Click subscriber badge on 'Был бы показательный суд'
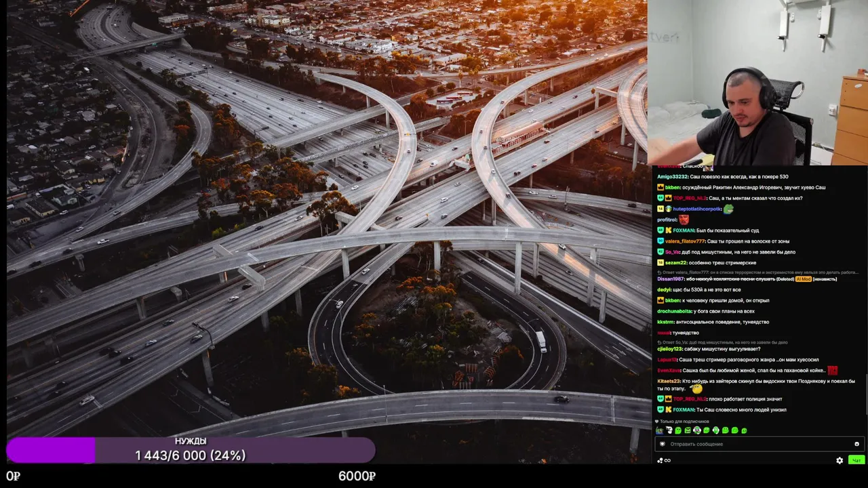The image size is (868, 488). point(660,230)
